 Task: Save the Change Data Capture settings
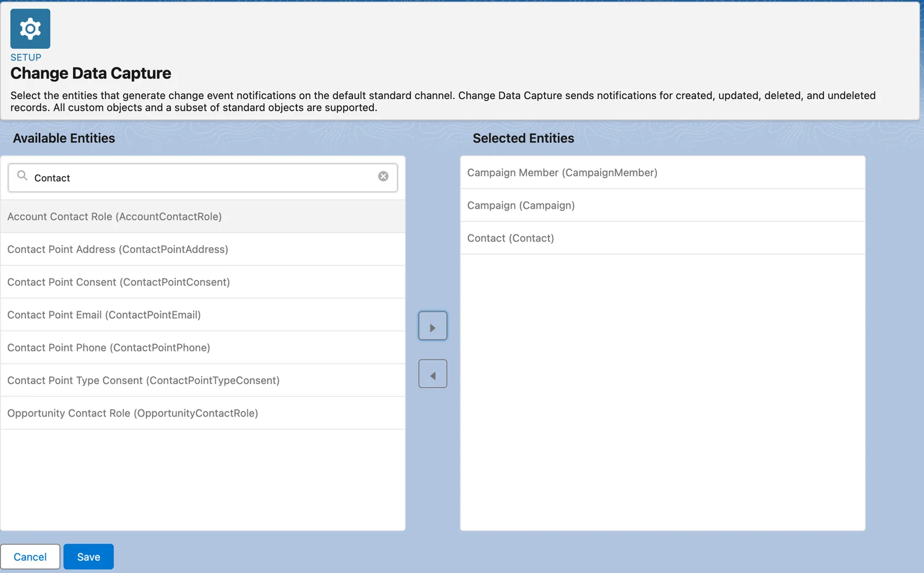point(88,557)
